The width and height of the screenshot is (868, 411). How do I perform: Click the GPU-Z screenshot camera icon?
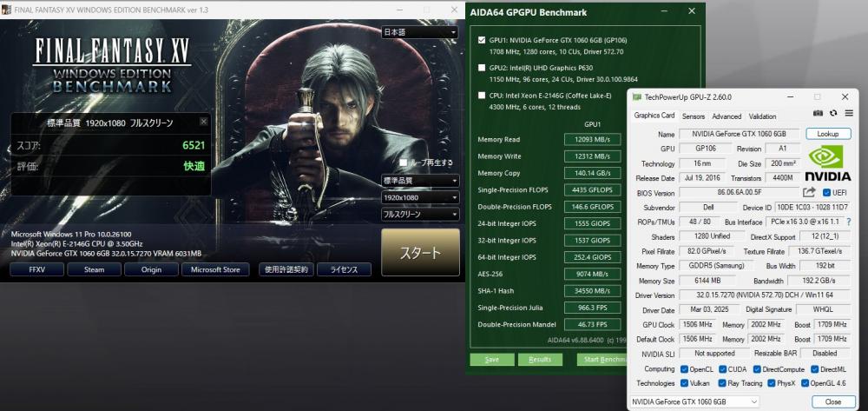tap(818, 113)
